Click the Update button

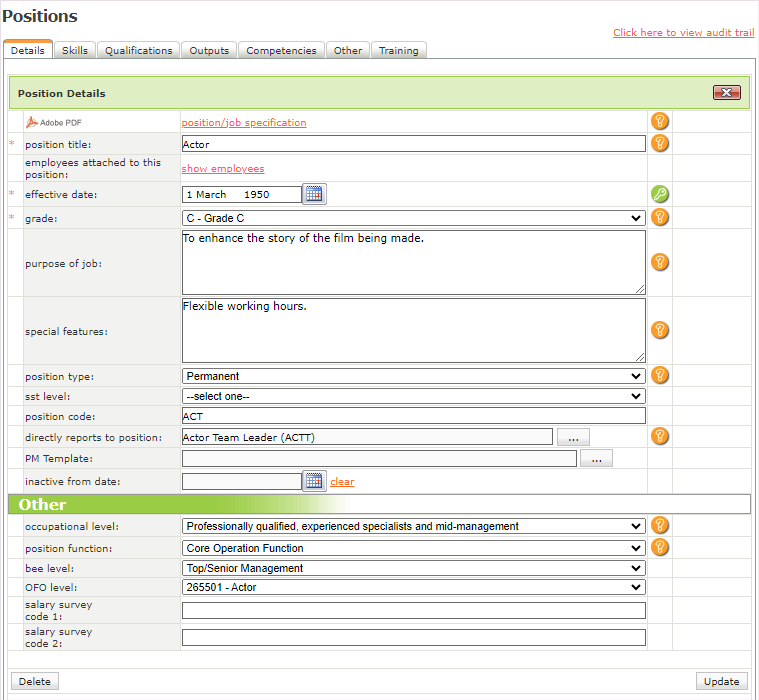721,681
